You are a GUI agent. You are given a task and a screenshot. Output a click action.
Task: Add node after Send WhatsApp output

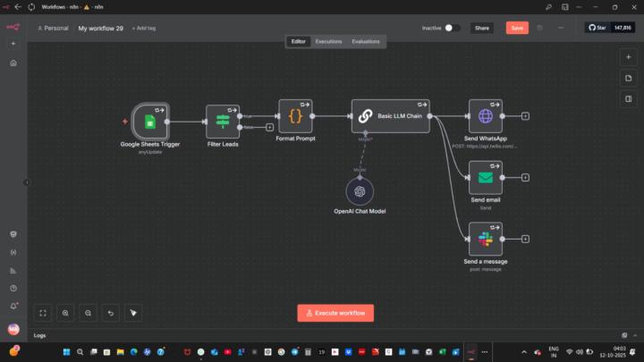click(525, 116)
